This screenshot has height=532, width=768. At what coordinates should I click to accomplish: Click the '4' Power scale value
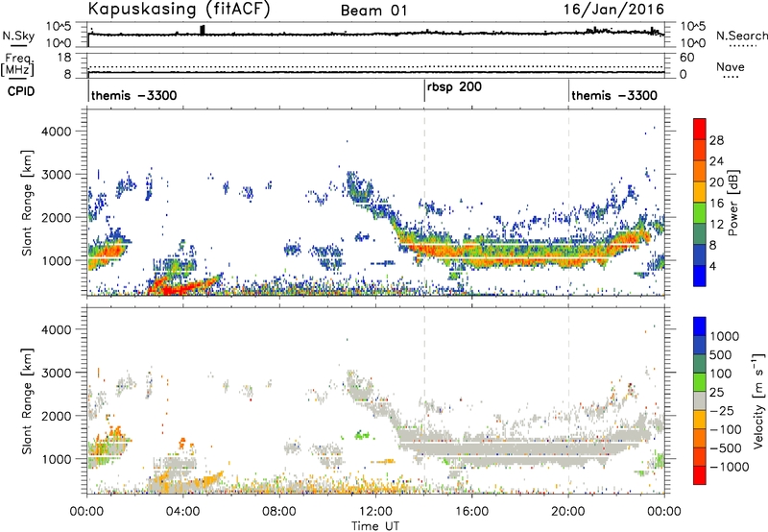click(x=713, y=266)
